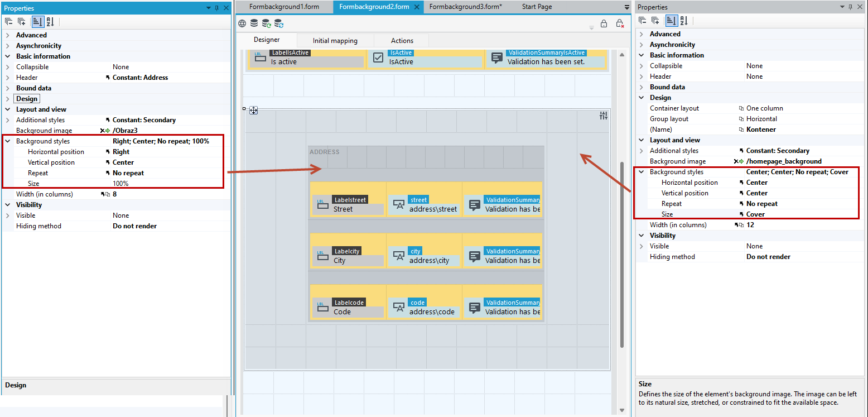The width and height of the screenshot is (868, 417).
Task: Click database icon with blue sync arrows
Action: tap(279, 23)
